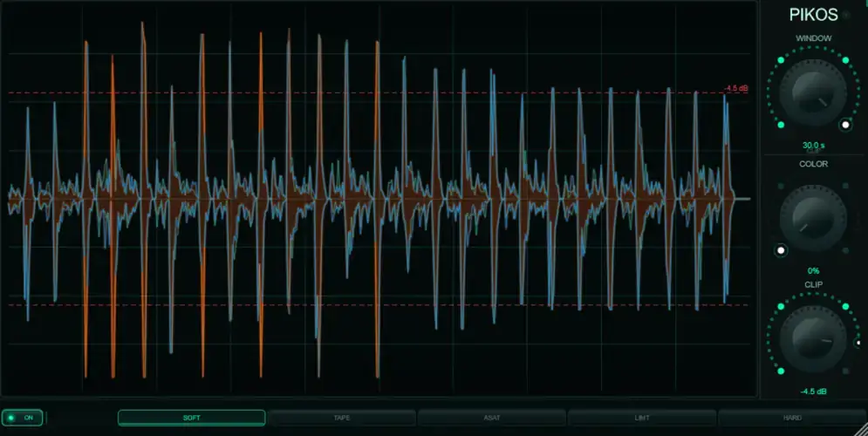
Task: Click the small icon beside PIKOS title
Action: pyautogui.click(x=846, y=16)
